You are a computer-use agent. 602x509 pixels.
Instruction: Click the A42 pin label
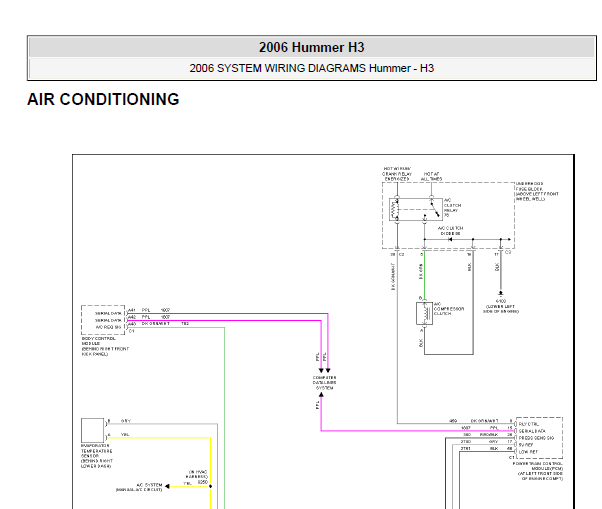(132, 317)
